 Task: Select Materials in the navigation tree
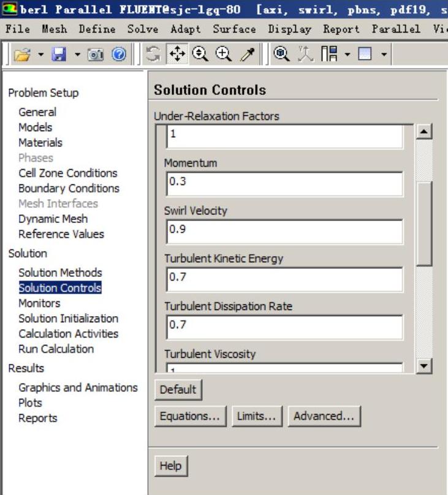[x=40, y=143]
